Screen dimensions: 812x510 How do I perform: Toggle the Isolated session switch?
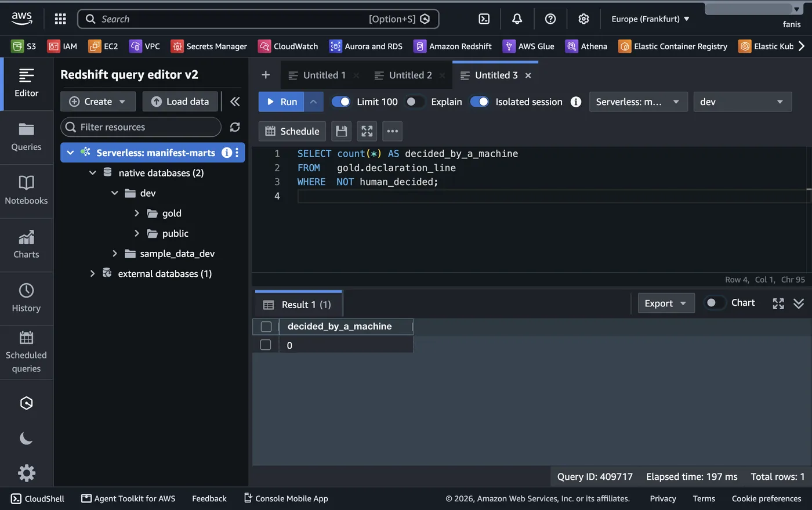pos(479,102)
